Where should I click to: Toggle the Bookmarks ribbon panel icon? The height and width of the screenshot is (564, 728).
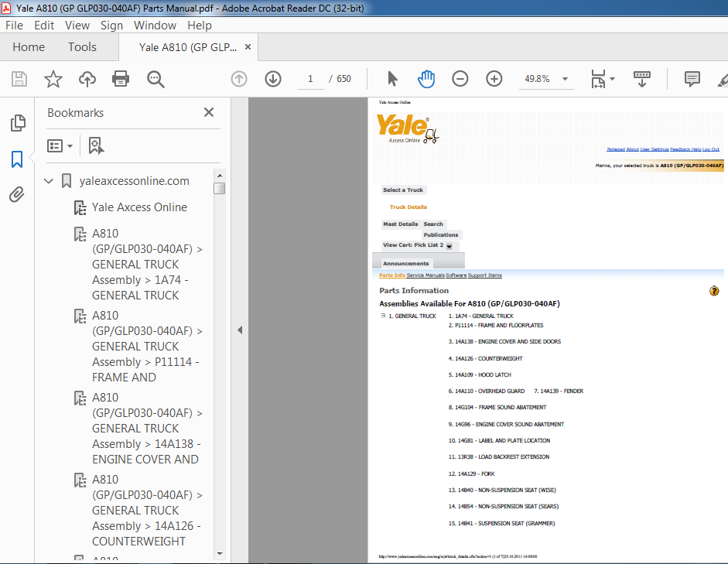[17, 159]
